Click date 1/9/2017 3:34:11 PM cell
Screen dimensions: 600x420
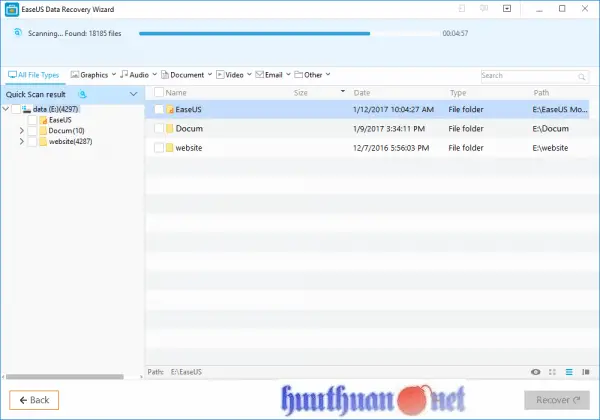tap(389, 129)
